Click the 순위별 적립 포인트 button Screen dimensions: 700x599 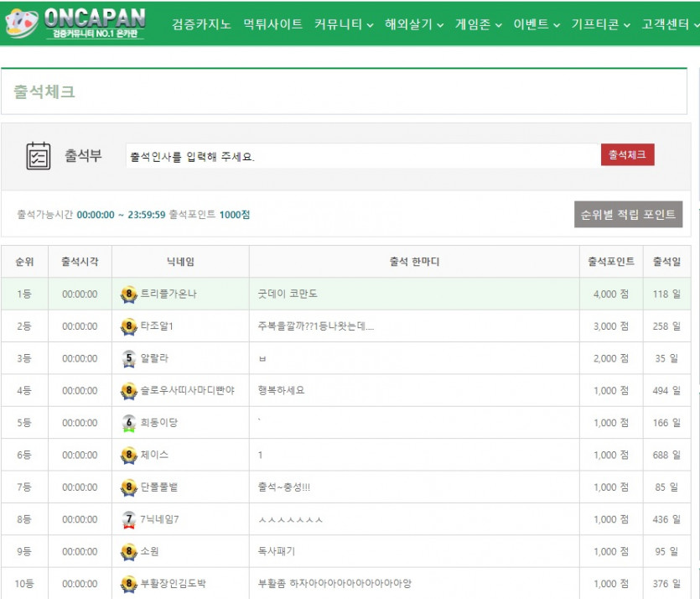click(x=628, y=215)
